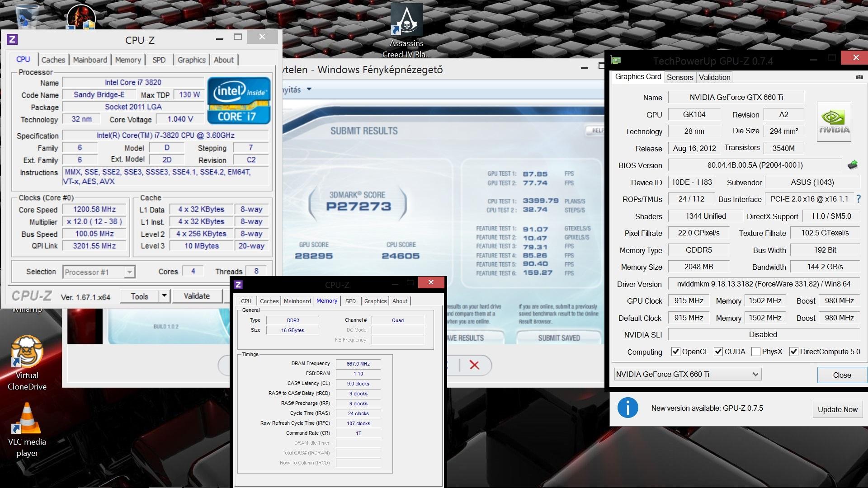Click the BIOS save chip icon
868x488 pixels.
click(x=852, y=165)
